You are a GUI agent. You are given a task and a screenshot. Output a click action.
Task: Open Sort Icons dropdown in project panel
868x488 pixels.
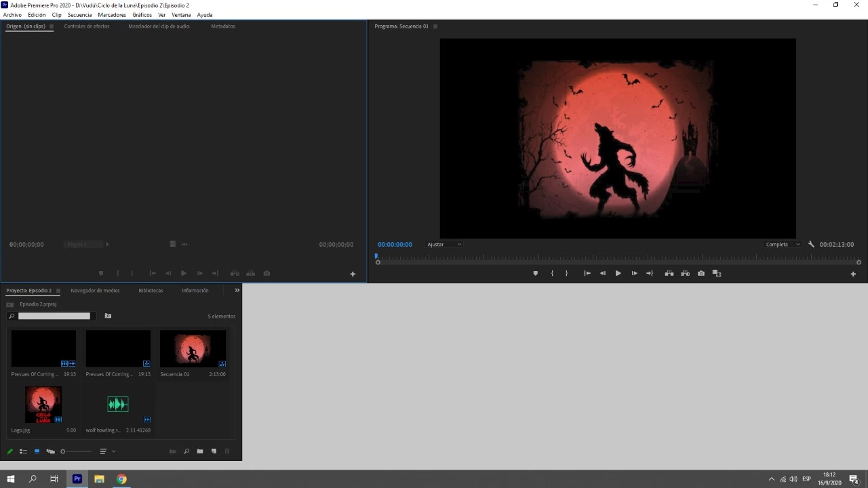(107, 451)
